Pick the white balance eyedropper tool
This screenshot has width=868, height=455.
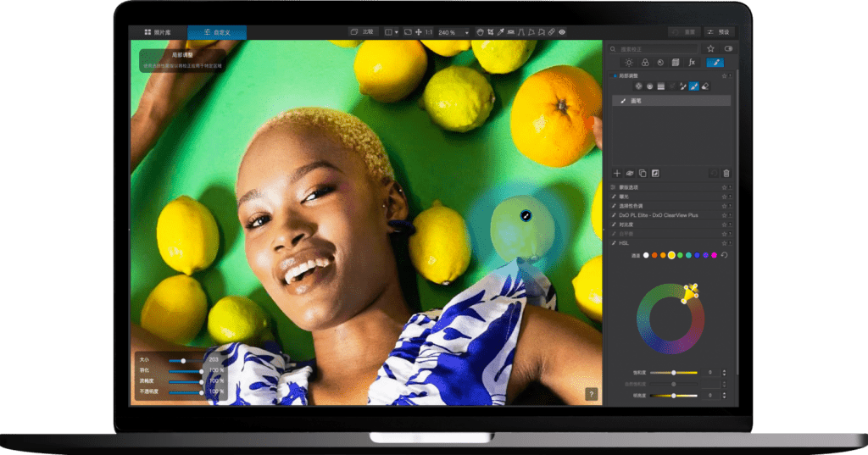(x=501, y=32)
